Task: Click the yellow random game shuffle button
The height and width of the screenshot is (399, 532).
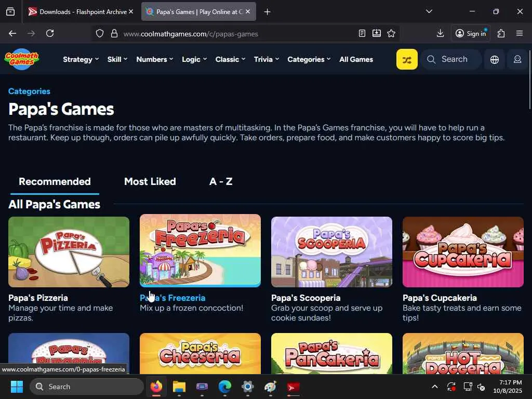Action: click(x=407, y=59)
